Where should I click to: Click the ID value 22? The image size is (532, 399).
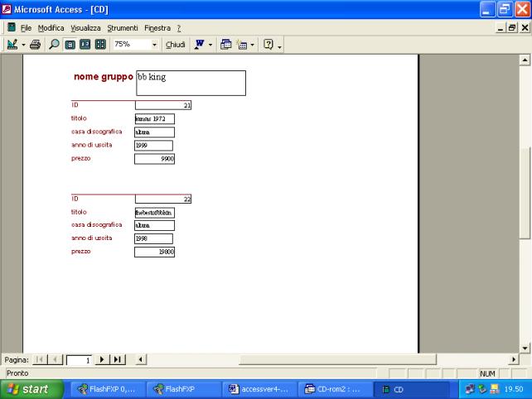coord(163,199)
